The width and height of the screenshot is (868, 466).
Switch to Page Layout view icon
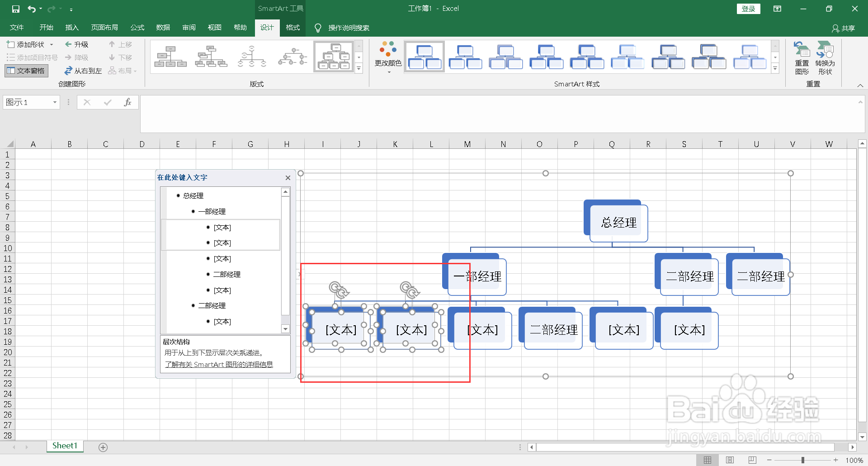(730, 460)
